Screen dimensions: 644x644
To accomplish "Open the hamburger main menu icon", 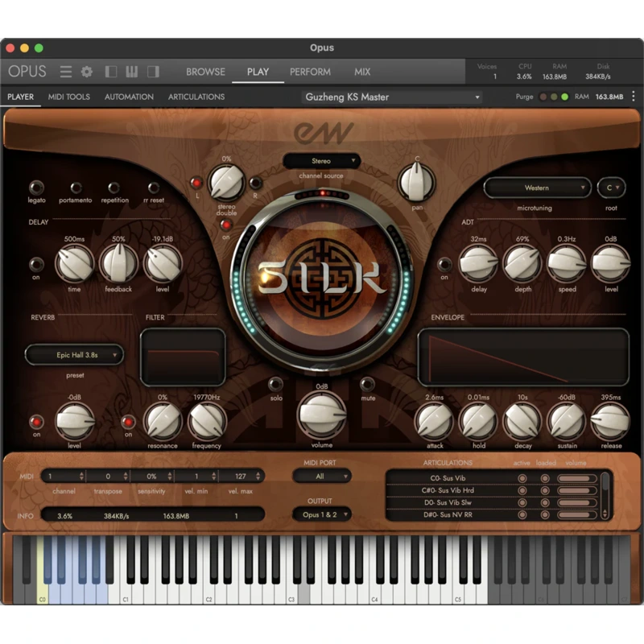I will [66, 72].
